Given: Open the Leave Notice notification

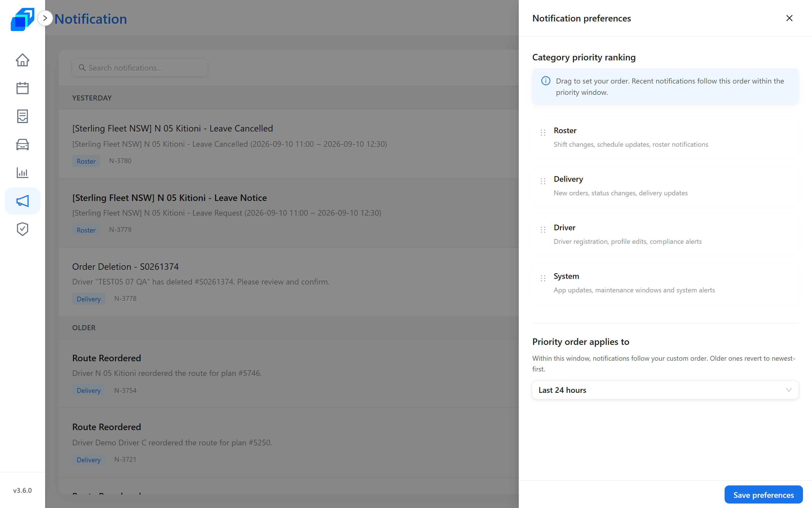Looking at the screenshot, I should (288, 213).
